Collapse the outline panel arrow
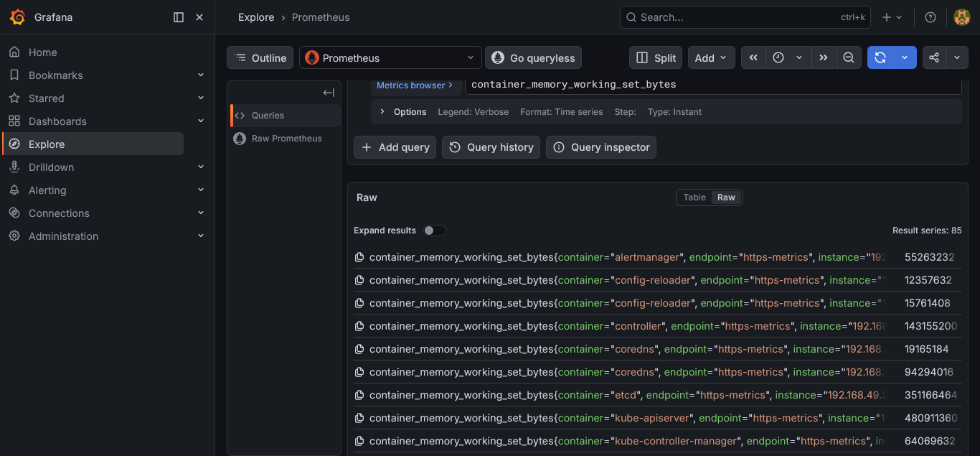 point(329,93)
